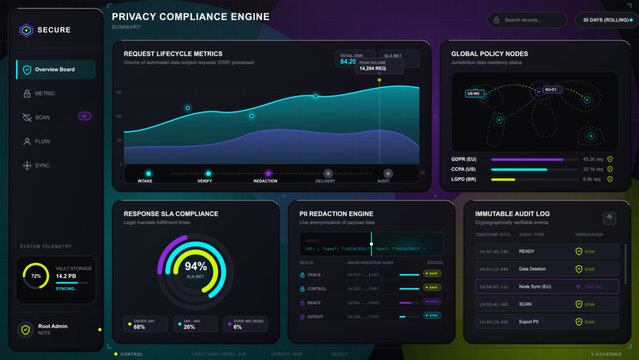Click the LGPD (BR) yellow progress bar
The height and width of the screenshot is (360, 639).
click(x=503, y=179)
